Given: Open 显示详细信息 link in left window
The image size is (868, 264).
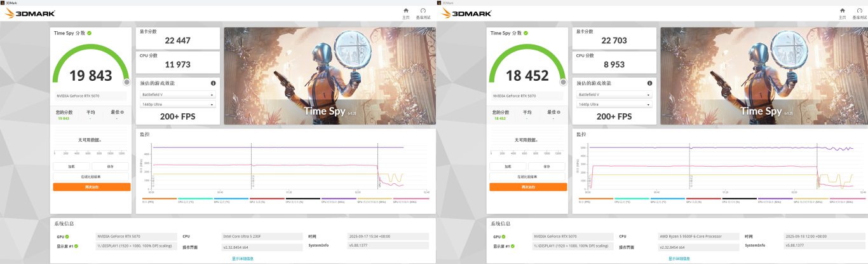Looking at the screenshot, I should coord(243,258).
